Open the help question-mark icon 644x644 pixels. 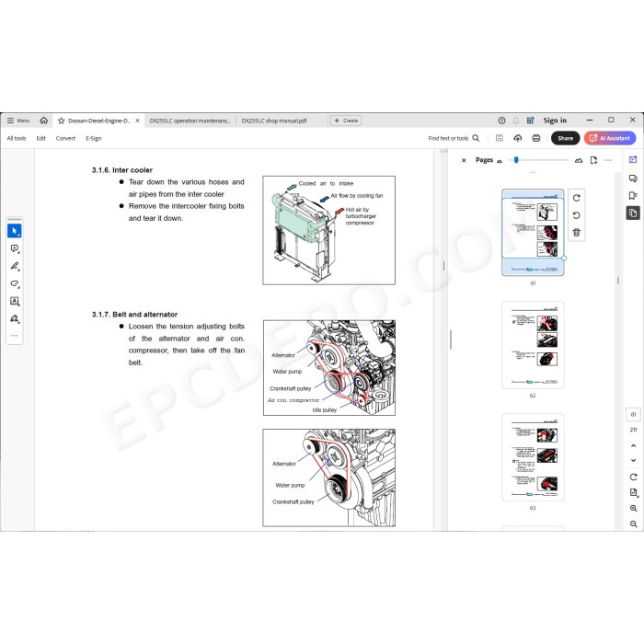pos(501,121)
